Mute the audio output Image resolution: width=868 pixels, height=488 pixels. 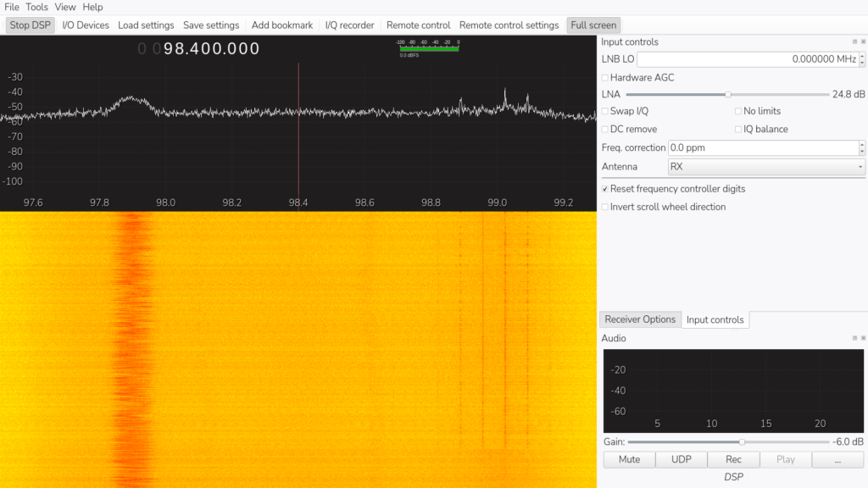pyautogui.click(x=628, y=459)
